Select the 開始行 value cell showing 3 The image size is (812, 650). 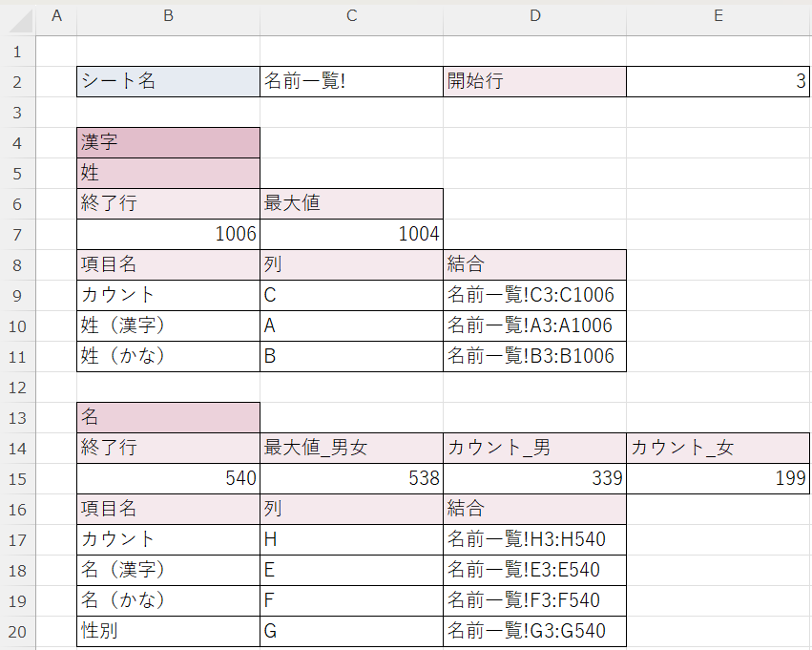pos(718,82)
